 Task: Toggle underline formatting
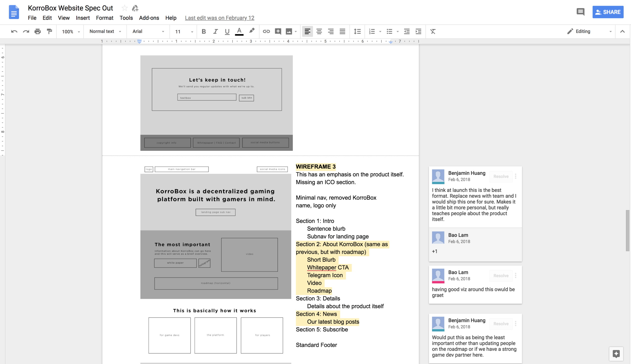[x=227, y=32]
